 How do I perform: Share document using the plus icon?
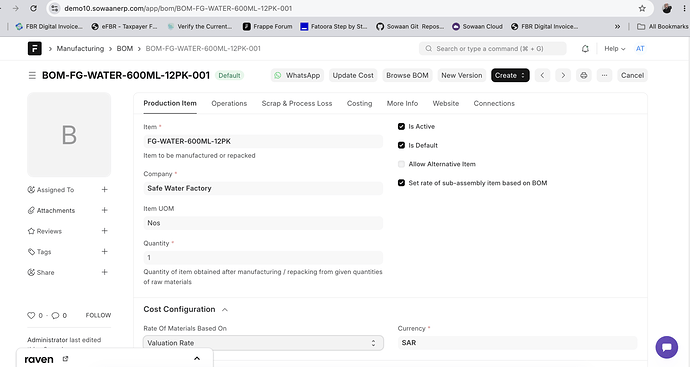tap(104, 272)
